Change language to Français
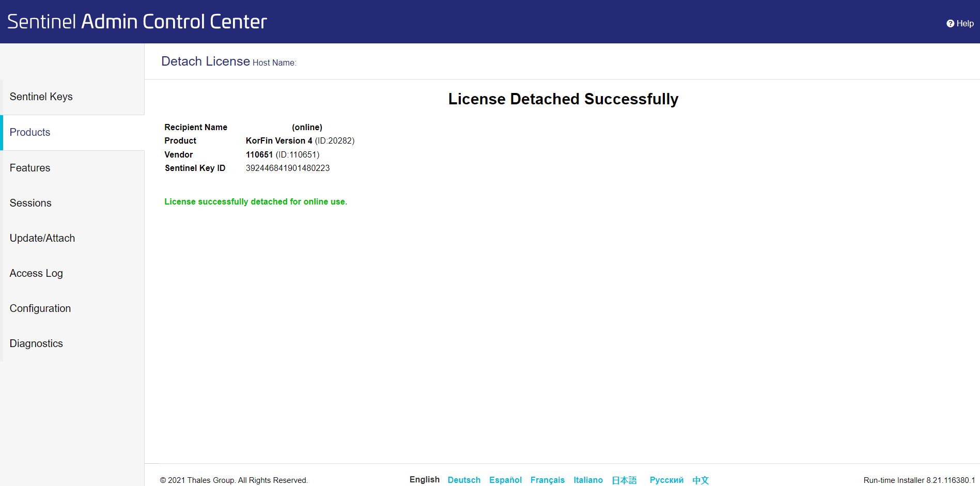 (547, 480)
